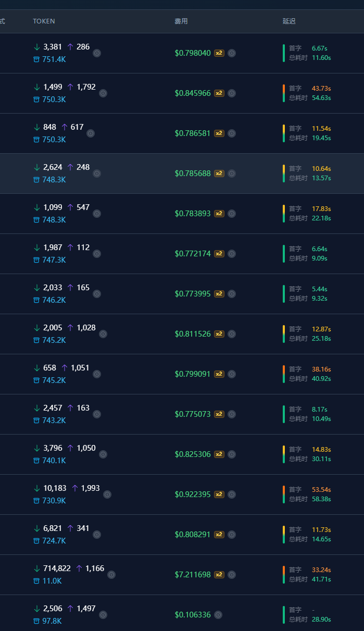Click the TOKEN column header
The height and width of the screenshot is (631, 364).
coord(44,21)
